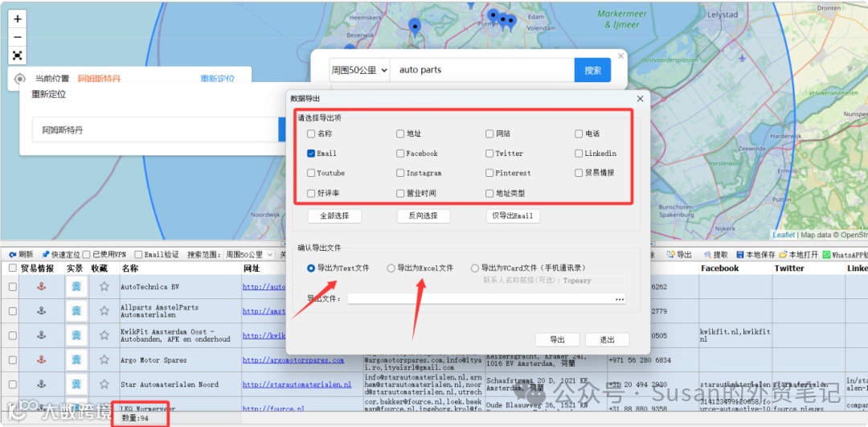The height and width of the screenshot is (427, 868).
Task: Zoom out the map with minus button
Action: tap(18, 37)
